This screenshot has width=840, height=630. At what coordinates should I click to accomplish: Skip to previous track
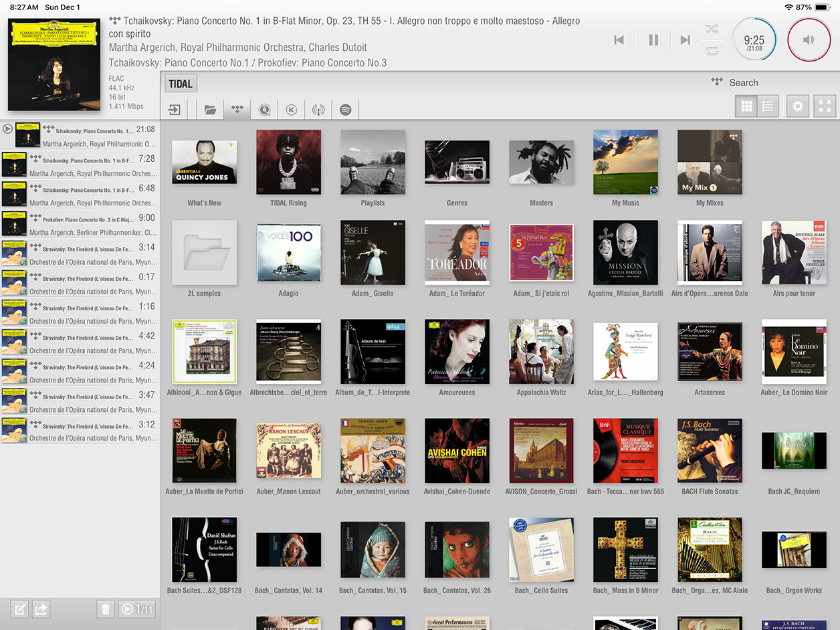[619, 40]
